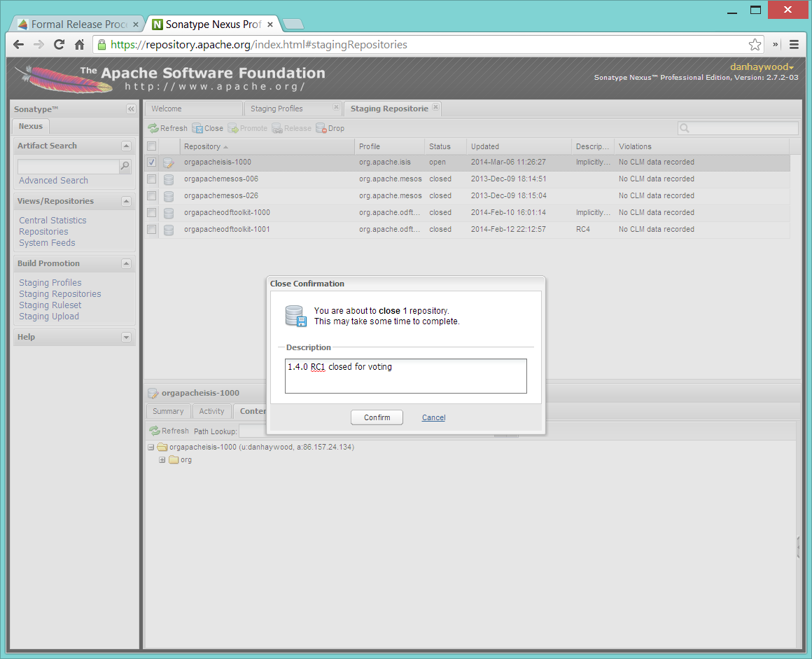Image resolution: width=812 pixels, height=659 pixels.
Task: Click browser reload page icon
Action: [x=59, y=45]
